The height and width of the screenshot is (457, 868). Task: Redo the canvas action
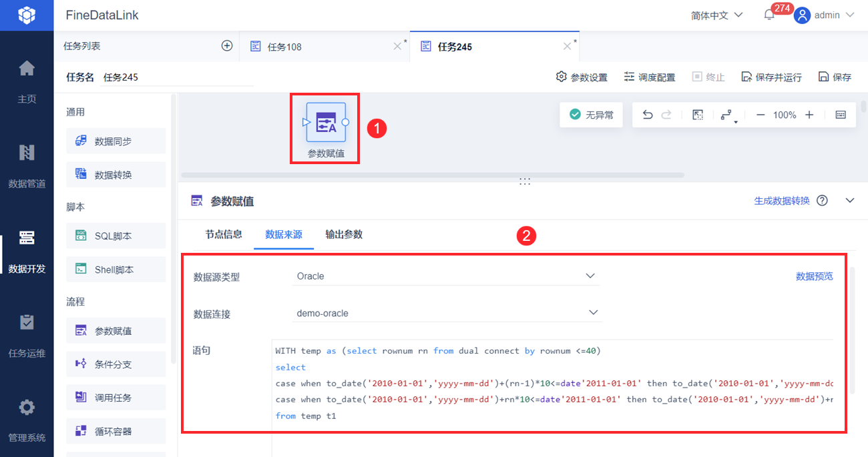point(666,115)
